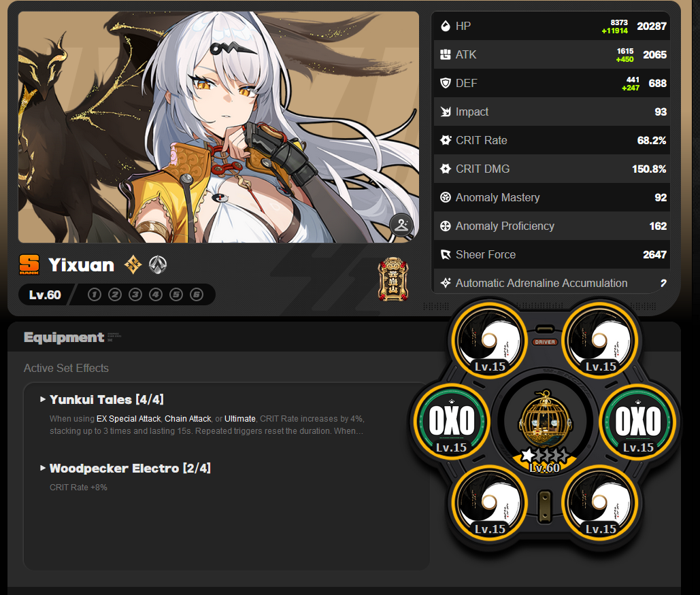Click the ATK bonus +450 text

coord(624,59)
